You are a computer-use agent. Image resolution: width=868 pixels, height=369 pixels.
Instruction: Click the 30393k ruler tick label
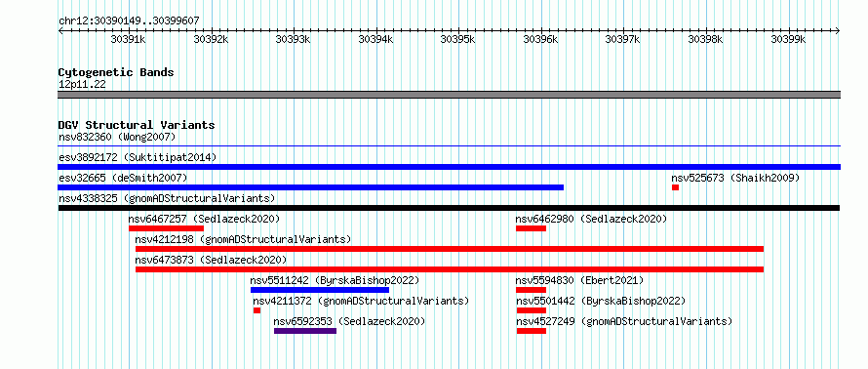tap(294, 39)
